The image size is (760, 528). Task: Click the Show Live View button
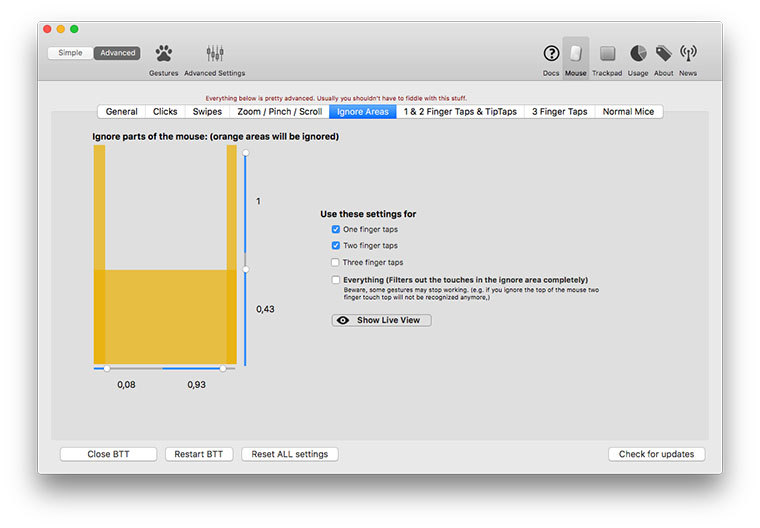pyautogui.click(x=382, y=320)
